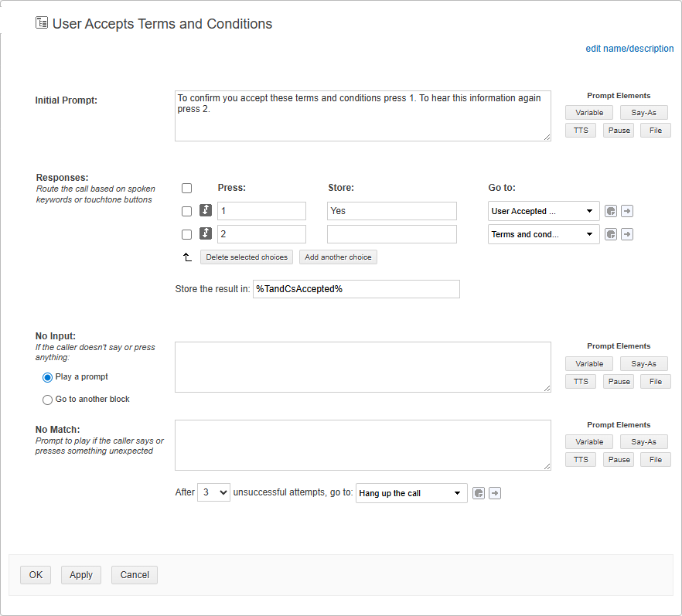The width and height of the screenshot is (682, 616).
Task: Tick the select-all checkbox in the Responses header
Action: pos(186,188)
